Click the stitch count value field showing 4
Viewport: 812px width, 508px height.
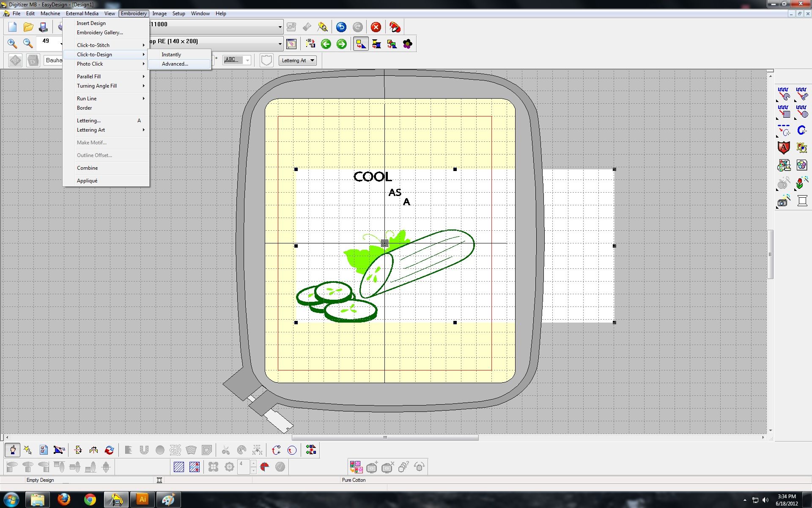[243, 467]
